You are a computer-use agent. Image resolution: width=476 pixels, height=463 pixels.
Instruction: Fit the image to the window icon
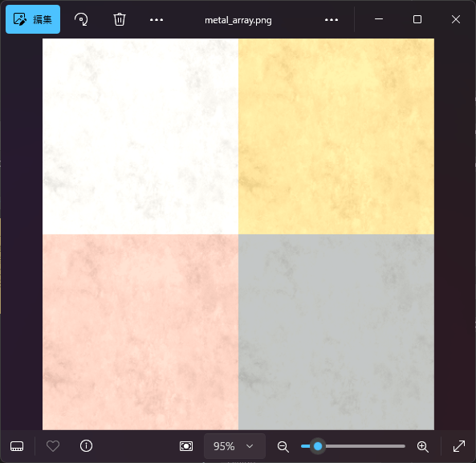(x=186, y=446)
